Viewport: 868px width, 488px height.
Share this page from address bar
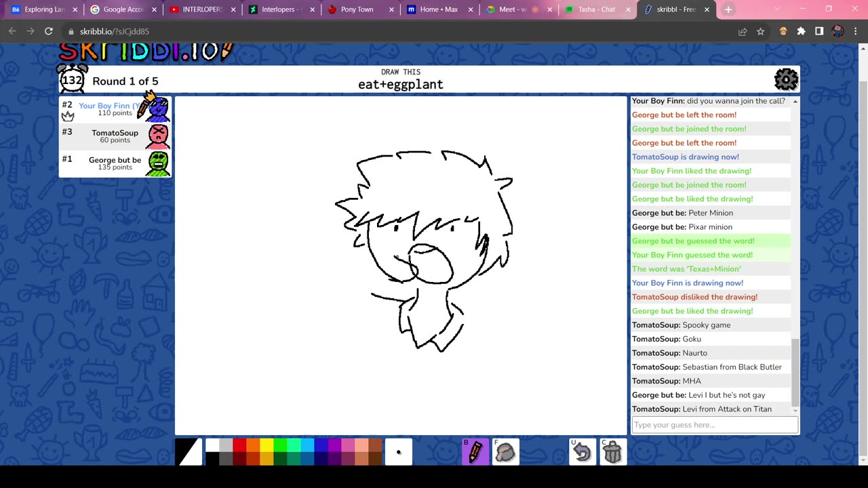[743, 31]
